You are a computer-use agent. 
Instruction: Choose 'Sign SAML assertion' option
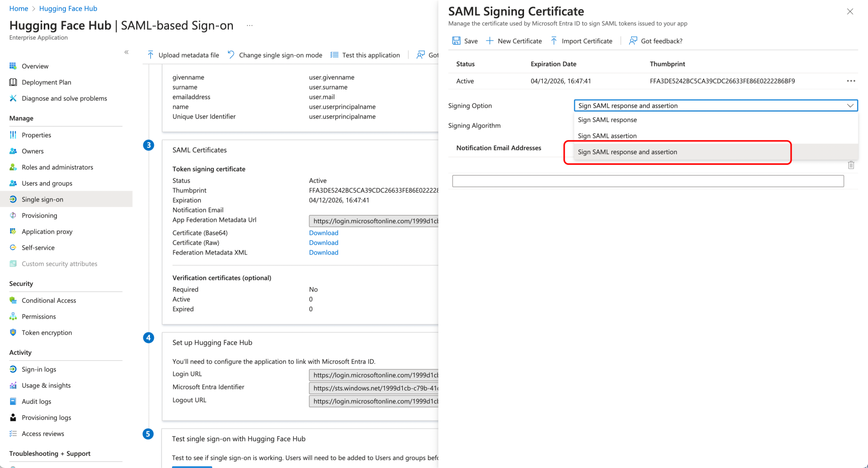coord(607,136)
